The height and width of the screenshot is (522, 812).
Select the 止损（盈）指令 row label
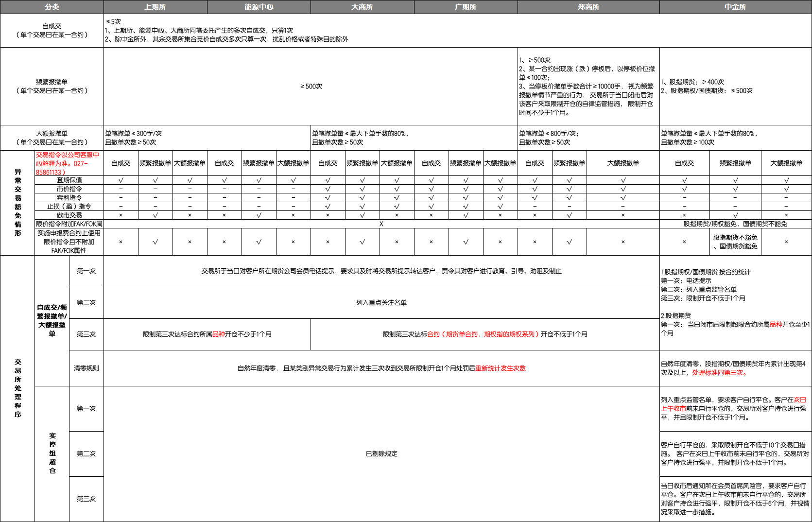(69, 207)
